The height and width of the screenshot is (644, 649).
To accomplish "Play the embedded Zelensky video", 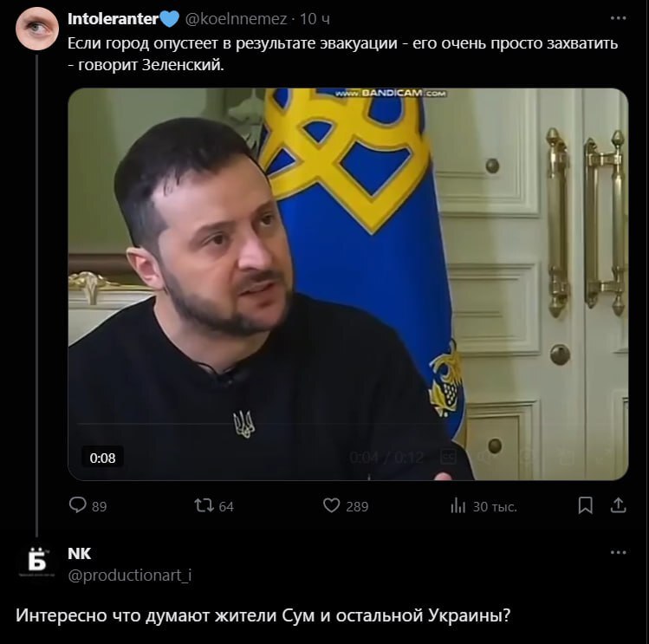I will [348, 284].
